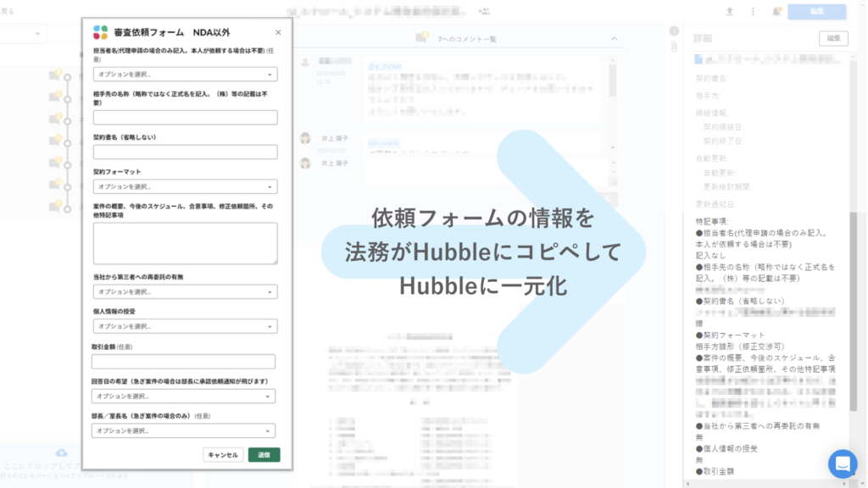Image resolution: width=868 pixels, height=488 pixels.
Task: Click the blue button in the top-right corner
Action: (x=817, y=12)
